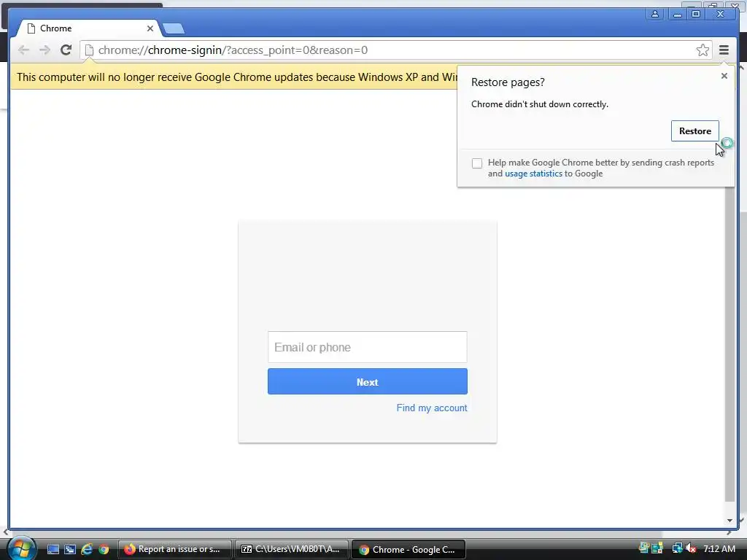Maximize the Chrome window

[x=695, y=14]
